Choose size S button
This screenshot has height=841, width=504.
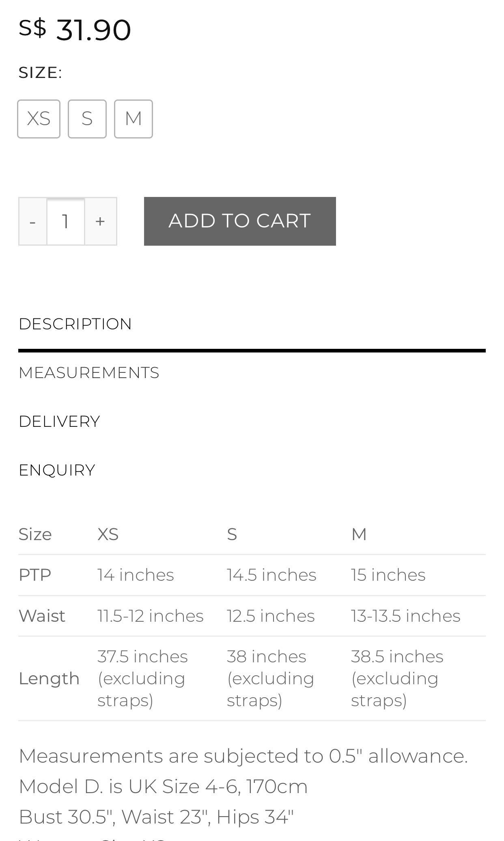point(87,119)
